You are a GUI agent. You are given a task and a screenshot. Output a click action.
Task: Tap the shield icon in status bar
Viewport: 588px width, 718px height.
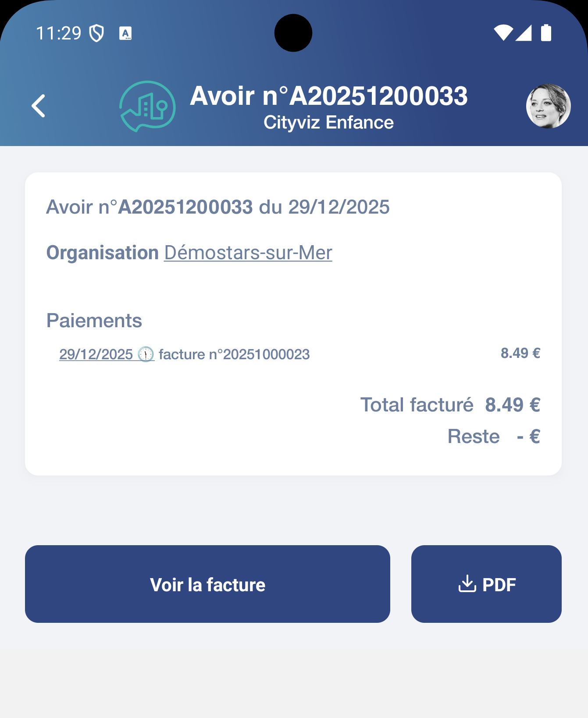pos(96,33)
